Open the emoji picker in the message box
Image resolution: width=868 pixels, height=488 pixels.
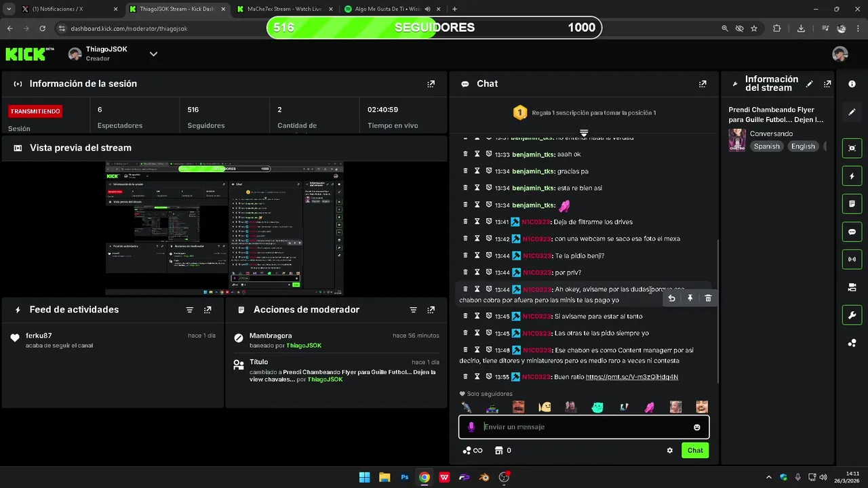tap(696, 427)
